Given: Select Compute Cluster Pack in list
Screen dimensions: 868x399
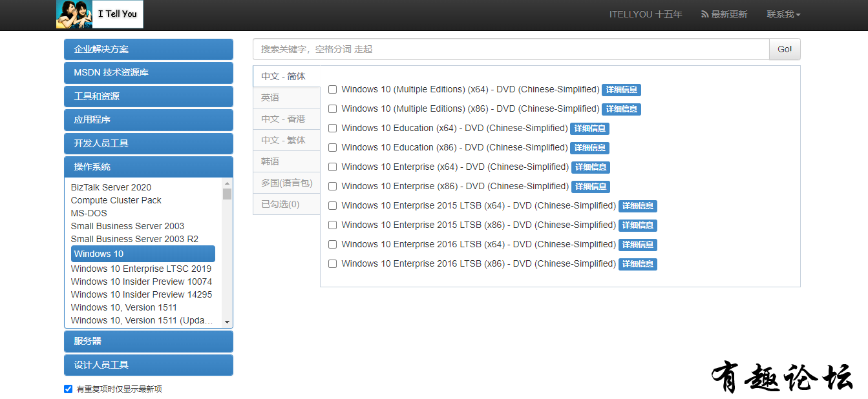Looking at the screenshot, I should 116,200.
